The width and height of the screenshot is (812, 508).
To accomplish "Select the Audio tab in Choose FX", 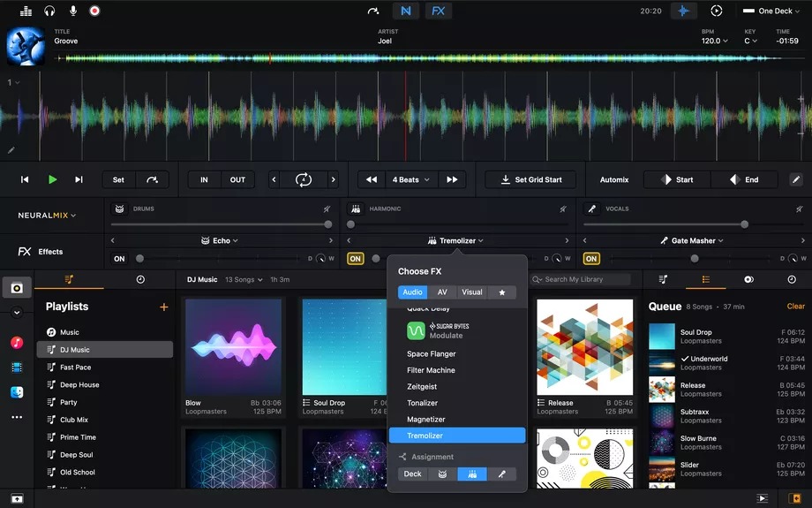I will [412, 292].
